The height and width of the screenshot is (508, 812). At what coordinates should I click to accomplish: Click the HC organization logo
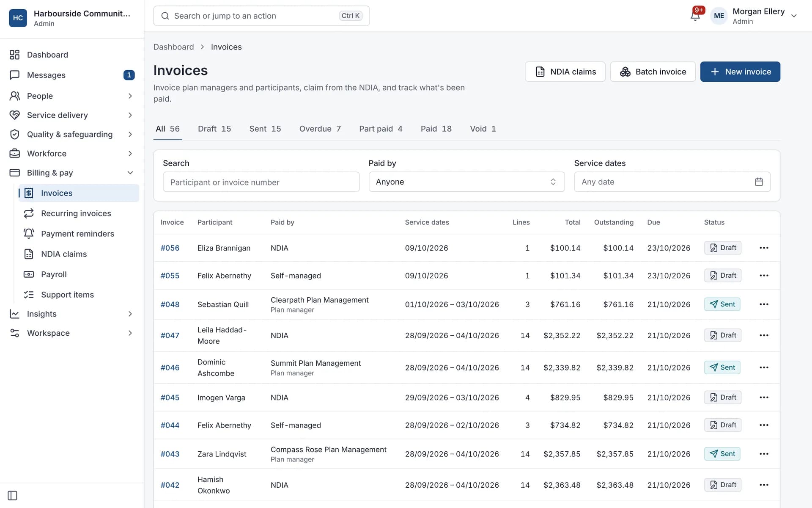click(x=18, y=18)
